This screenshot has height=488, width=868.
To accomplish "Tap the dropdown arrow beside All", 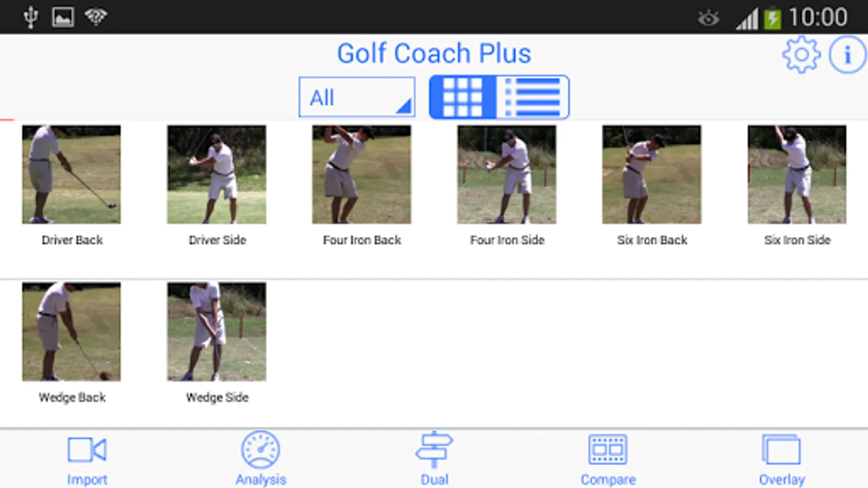I will pos(404,106).
